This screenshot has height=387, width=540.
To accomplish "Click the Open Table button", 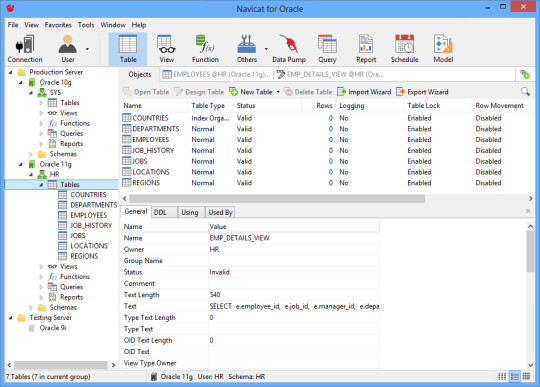I will point(146,92).
